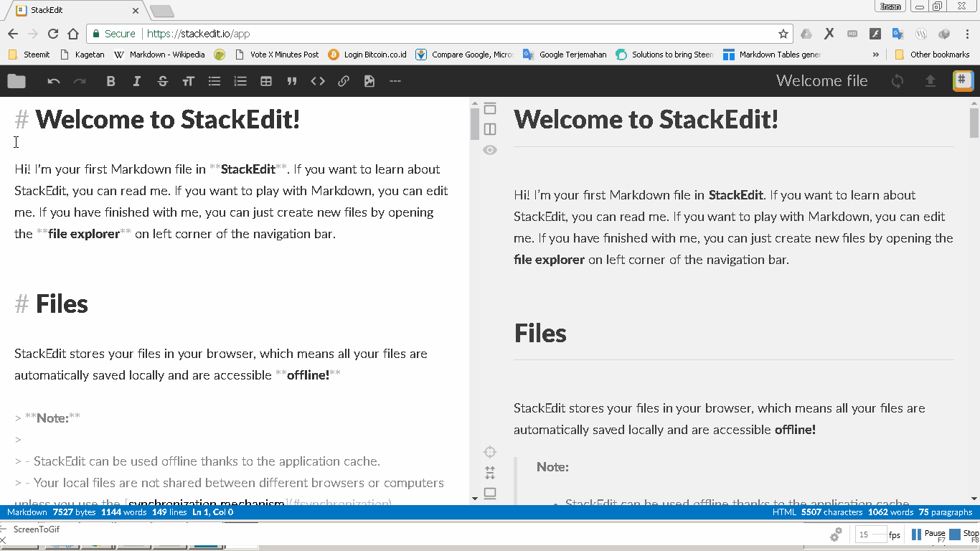The image size is (980, 551).
Task: Open the Kagetan bookmark
Action: point(83,55)
